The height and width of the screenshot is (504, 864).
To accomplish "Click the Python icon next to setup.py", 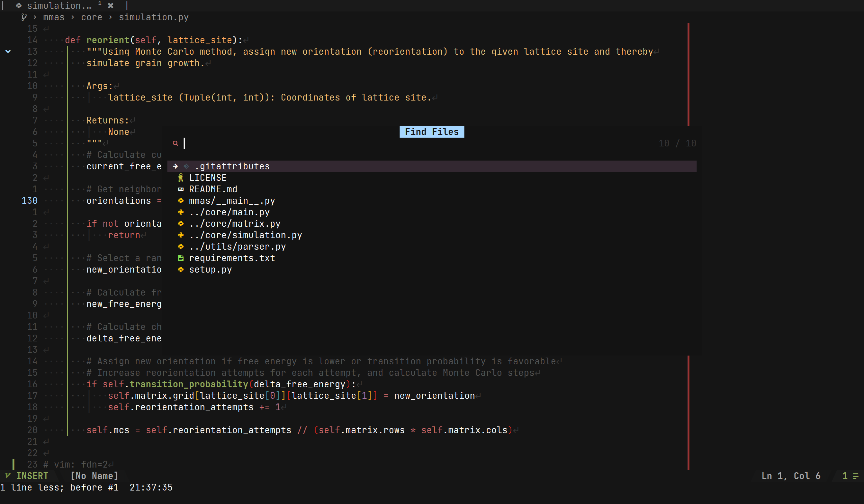I will 181,270.
